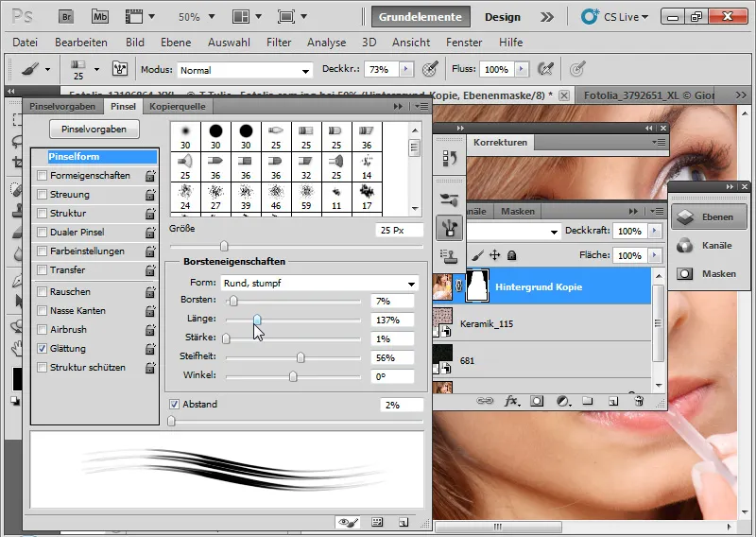This screenshot has width=756, height=537.
Task: Create adjustment layer icon in layers panel
Action: click(x=562, y=401)
